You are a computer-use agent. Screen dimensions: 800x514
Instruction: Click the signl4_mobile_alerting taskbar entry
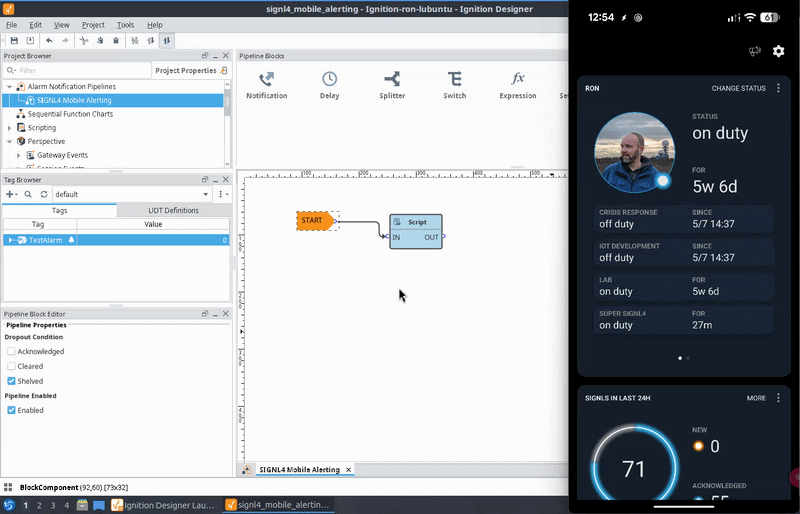[278, 505]
